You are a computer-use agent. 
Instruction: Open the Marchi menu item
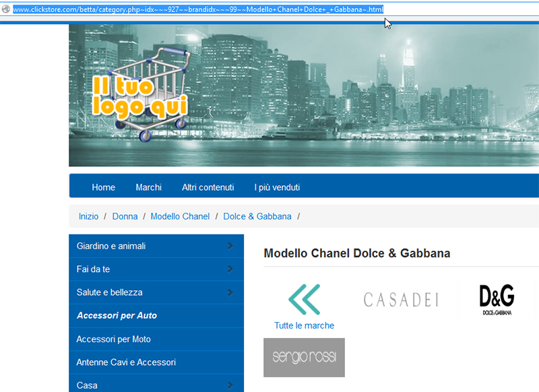(148, 187)
